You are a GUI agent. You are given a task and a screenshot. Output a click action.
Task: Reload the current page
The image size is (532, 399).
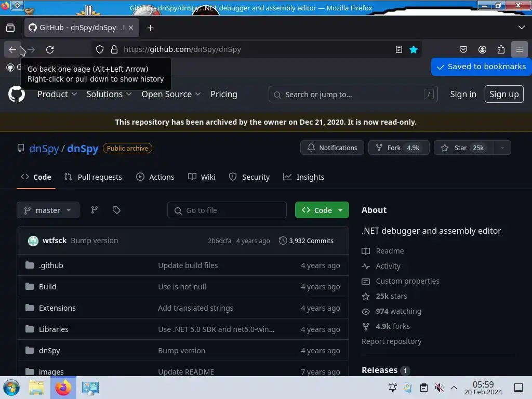50,49
